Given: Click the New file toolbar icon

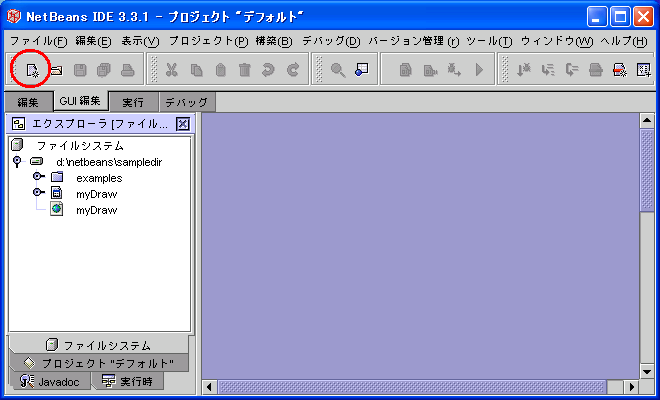Looking at the screenshot, I should click(x=32, y=69).
